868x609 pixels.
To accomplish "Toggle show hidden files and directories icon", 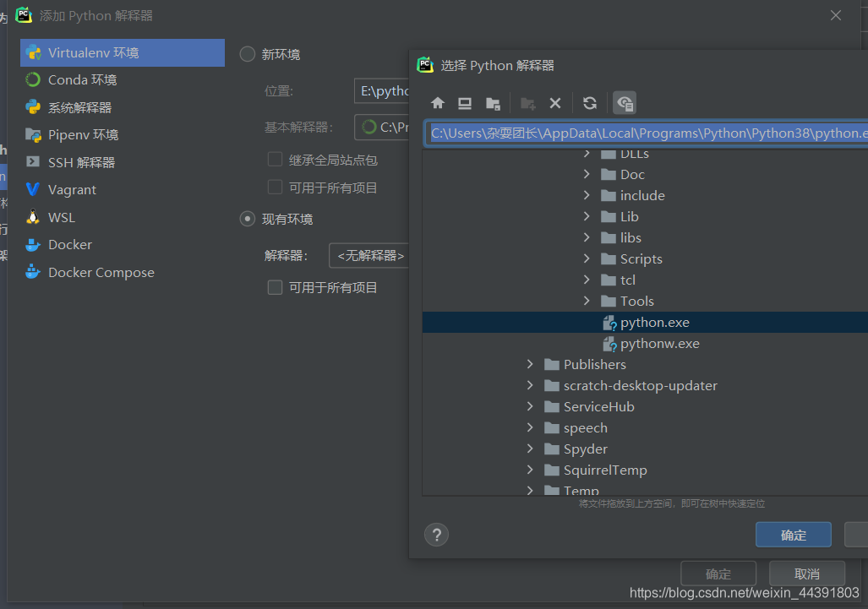I will [625, 103].
